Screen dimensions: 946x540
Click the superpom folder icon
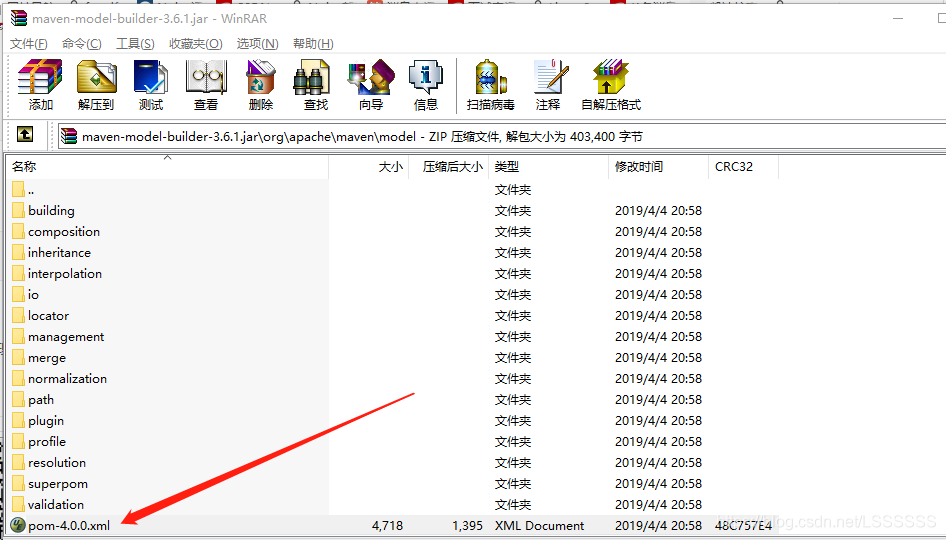click(x=18, y=483)
